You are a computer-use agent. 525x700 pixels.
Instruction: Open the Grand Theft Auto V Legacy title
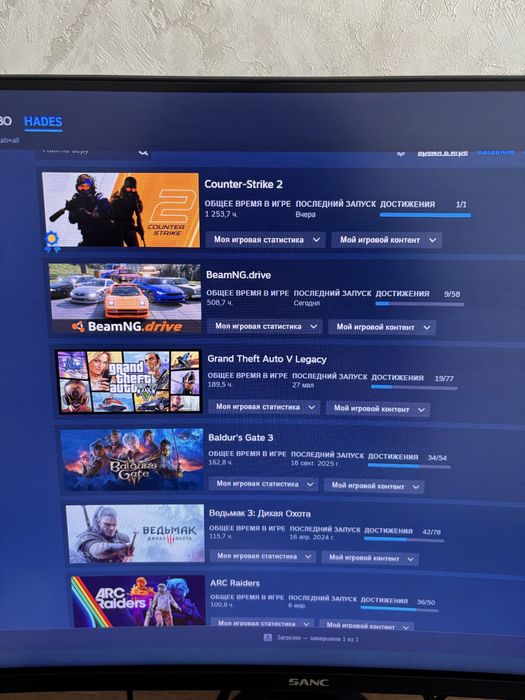click(267, 359)
